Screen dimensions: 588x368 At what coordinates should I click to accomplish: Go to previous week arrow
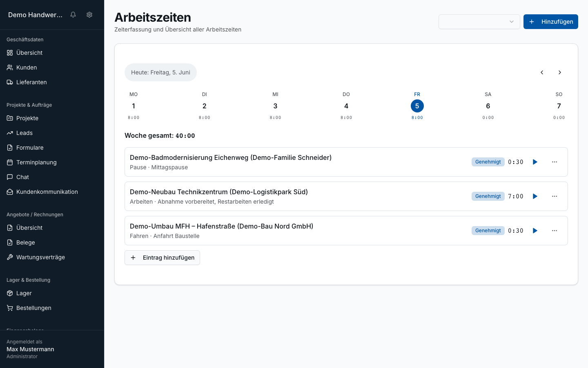(x=542, y=72)
